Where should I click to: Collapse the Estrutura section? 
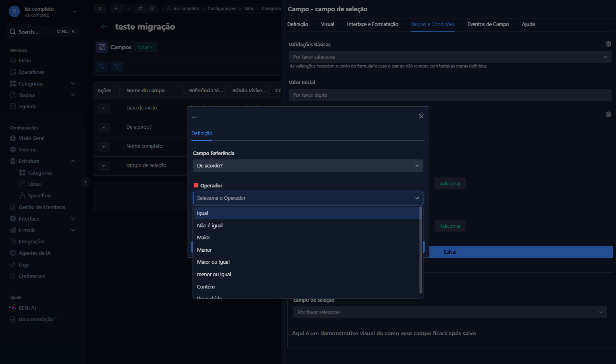point(73,161)
